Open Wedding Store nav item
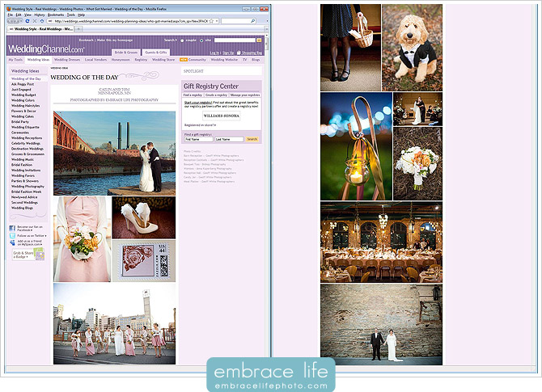Image resolution: width=542 pixels, height=392 pixels. (x=163, y=60)
